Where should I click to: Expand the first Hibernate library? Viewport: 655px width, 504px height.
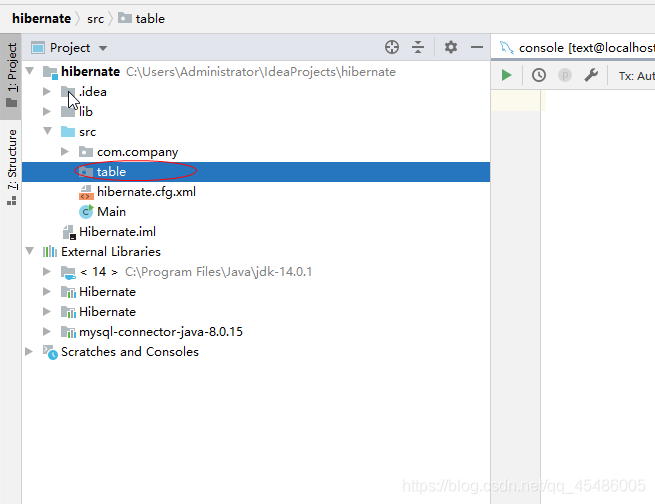[47, 291]
